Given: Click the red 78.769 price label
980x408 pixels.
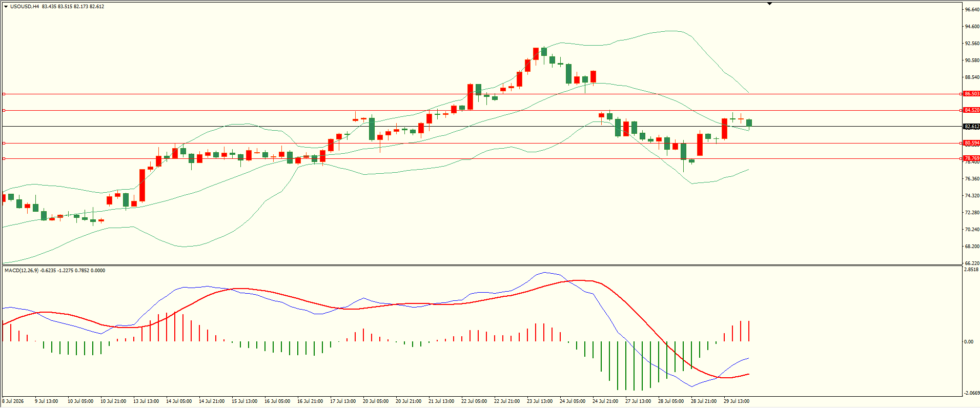Looking at the screenshot, I should [x=971, y=158].
